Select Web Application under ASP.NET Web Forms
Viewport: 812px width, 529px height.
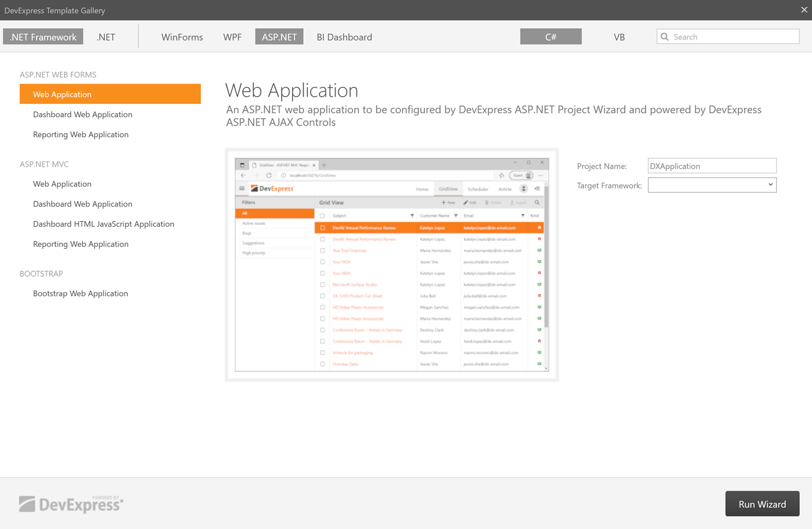click(110, 94)
